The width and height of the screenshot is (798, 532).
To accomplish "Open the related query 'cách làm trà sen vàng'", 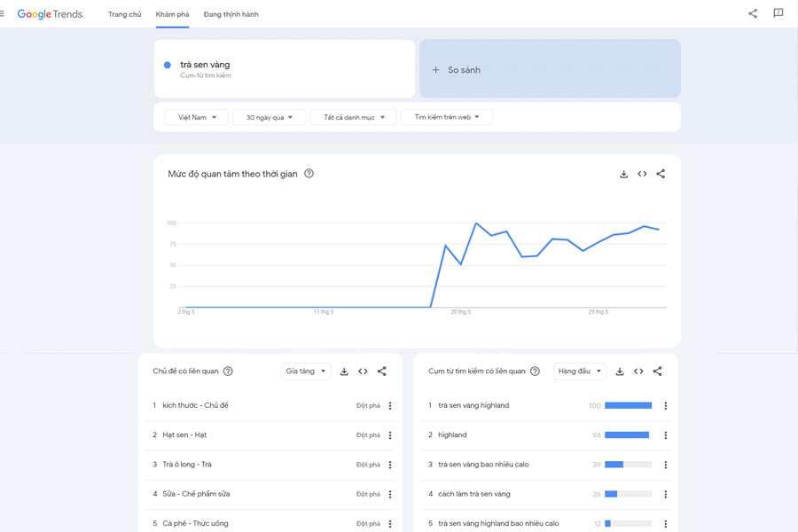I will (x=474, y=494).
